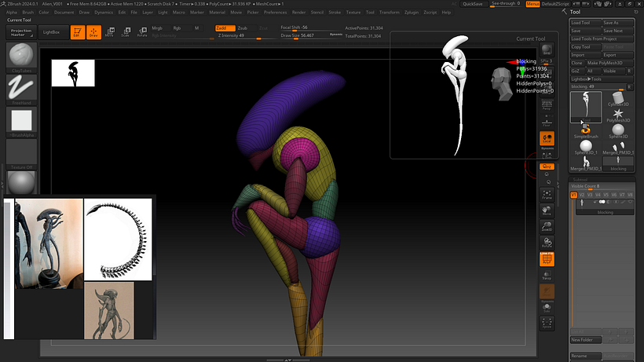Click the Save As button
Image resolution: width=644 pixels, height=362 pixels.
618,23
